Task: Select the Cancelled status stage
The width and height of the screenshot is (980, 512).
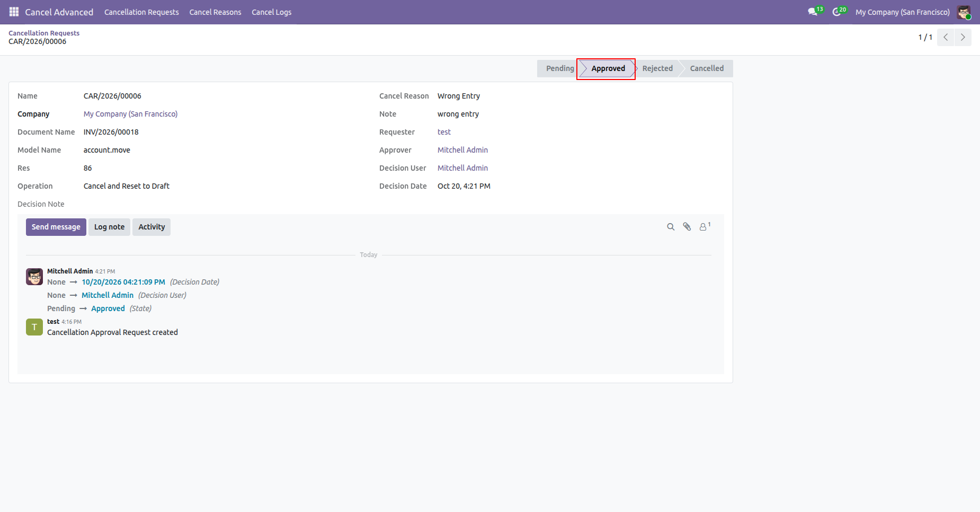Action: point(707,68)
